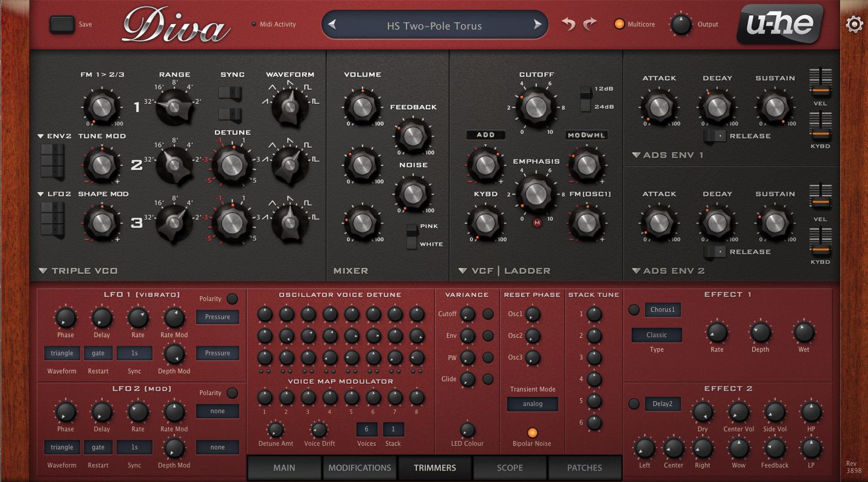Open Transient Mode analog dropdown
Viewport: 868px width, 482px height.
[533, 404]
